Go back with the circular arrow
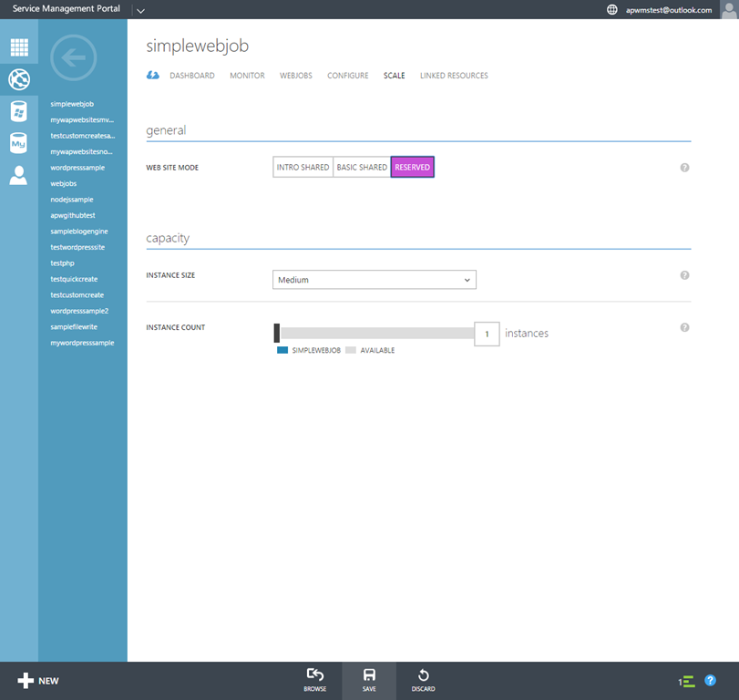 (x=74, y=58)
